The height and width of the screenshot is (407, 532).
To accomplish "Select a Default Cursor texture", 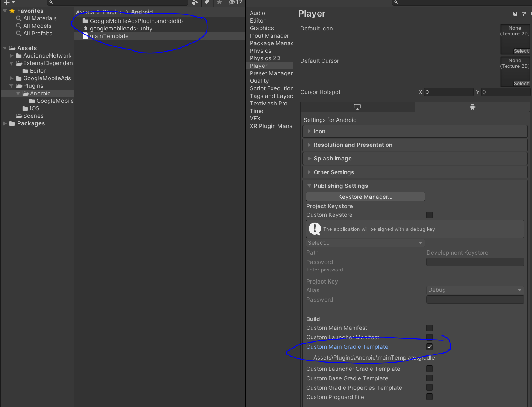I will click(x=521, y=84).
